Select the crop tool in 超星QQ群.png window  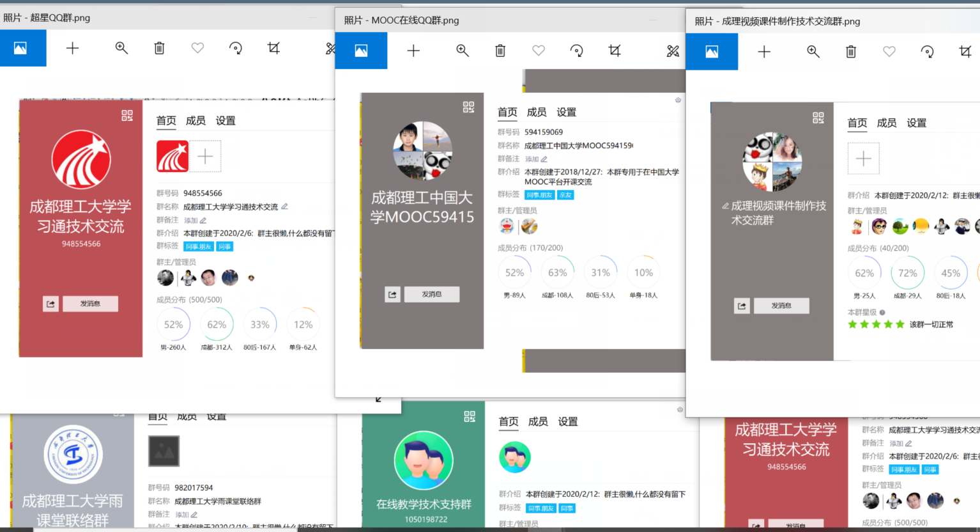point(273,48)
